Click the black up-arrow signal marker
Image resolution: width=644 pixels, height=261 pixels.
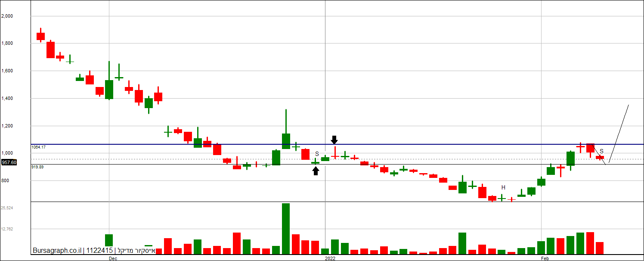pos(316,171)
